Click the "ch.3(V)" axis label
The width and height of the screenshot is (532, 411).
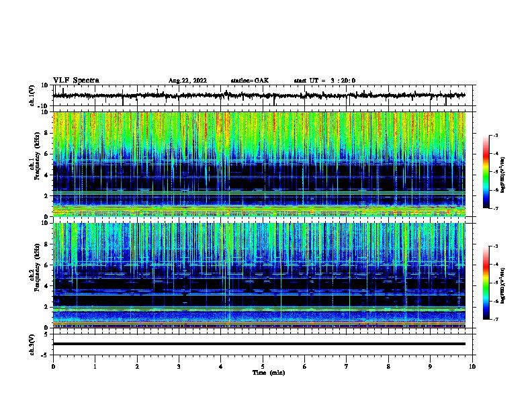pyautogui.click(x=32, y=345)
